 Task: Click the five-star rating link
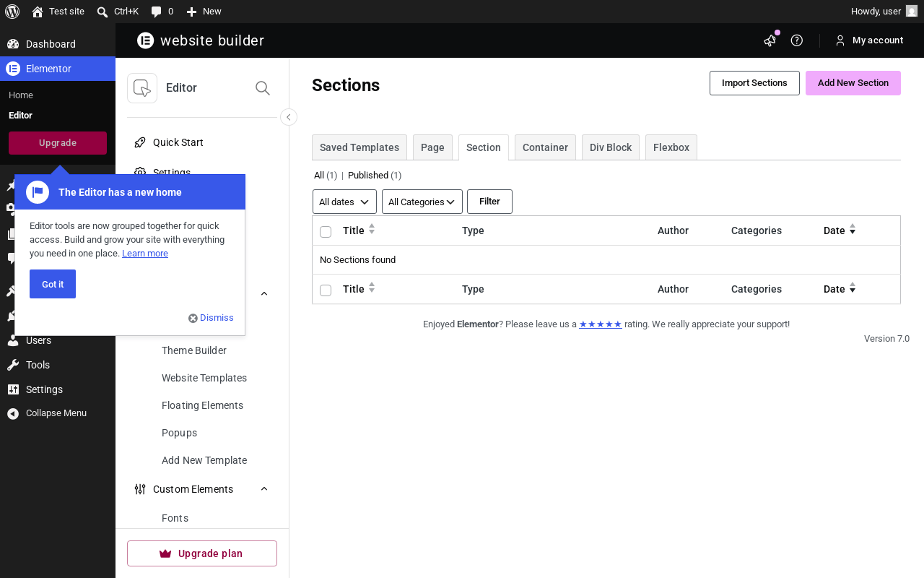point(601,324)
